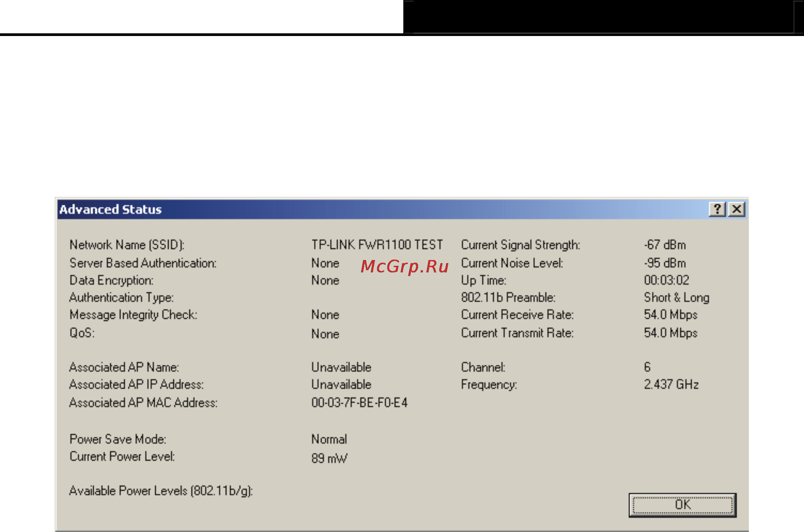Click None next to Message Integrity Check

(326, 315)
